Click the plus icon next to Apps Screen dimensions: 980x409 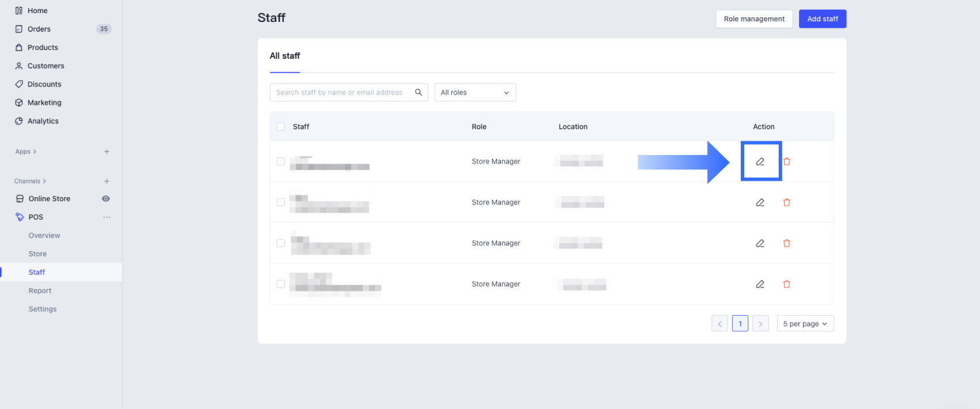[107, 152]
